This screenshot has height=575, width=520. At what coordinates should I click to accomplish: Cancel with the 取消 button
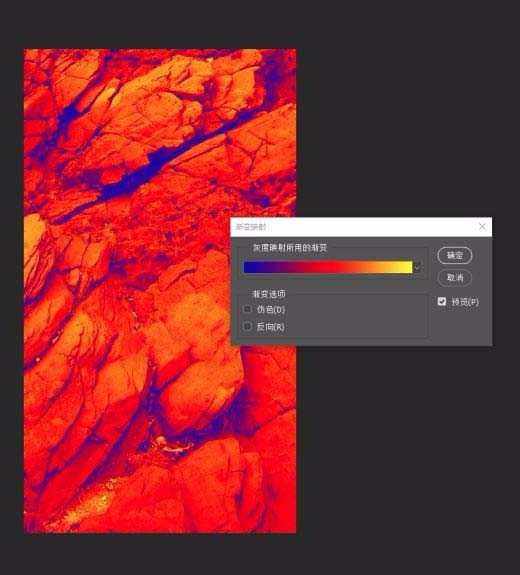[x=455, y=278]
